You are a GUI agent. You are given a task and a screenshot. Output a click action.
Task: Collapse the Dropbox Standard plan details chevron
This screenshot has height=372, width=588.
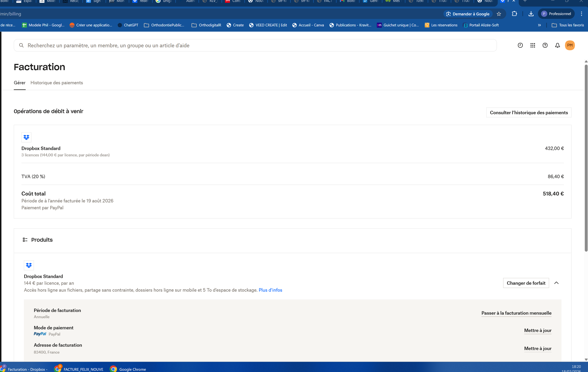click(556, 283)
